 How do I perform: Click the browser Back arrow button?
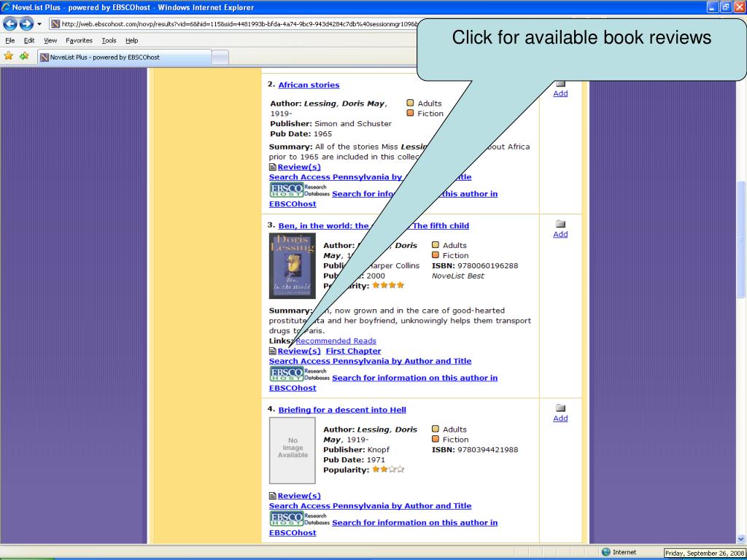[x=10, y=23]
